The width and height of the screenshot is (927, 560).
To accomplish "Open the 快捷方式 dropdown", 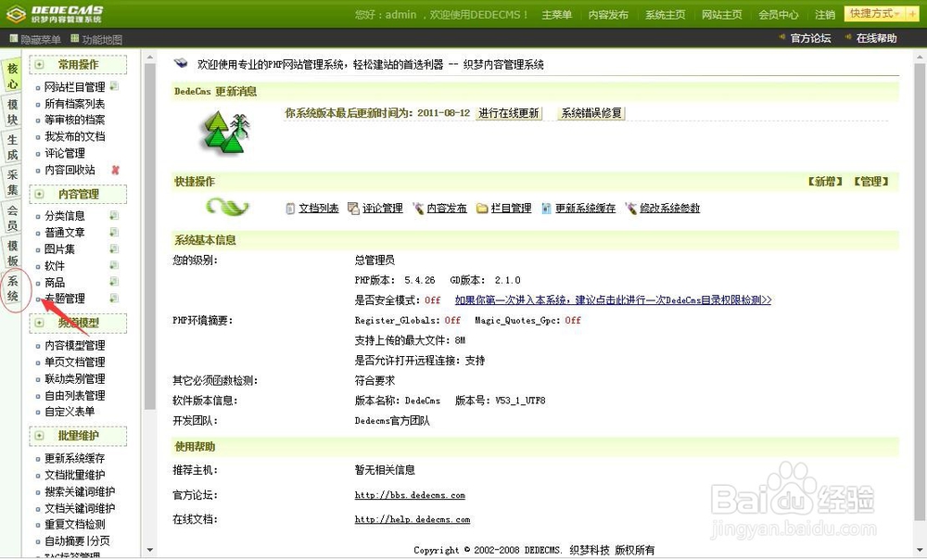I will (875, 14).
